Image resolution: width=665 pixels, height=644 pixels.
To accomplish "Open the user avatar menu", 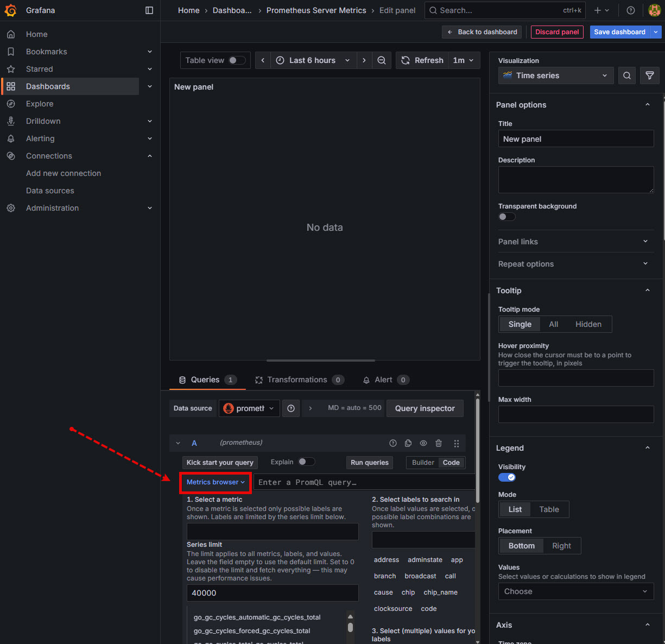I will click(655, 10).
